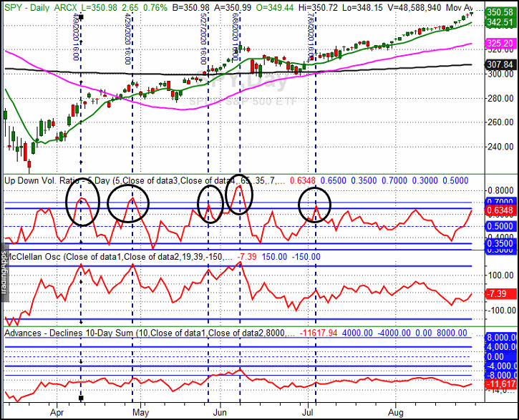
Task: Click the red 0.6348 value in Up Down header
Action: pos(303,180)
